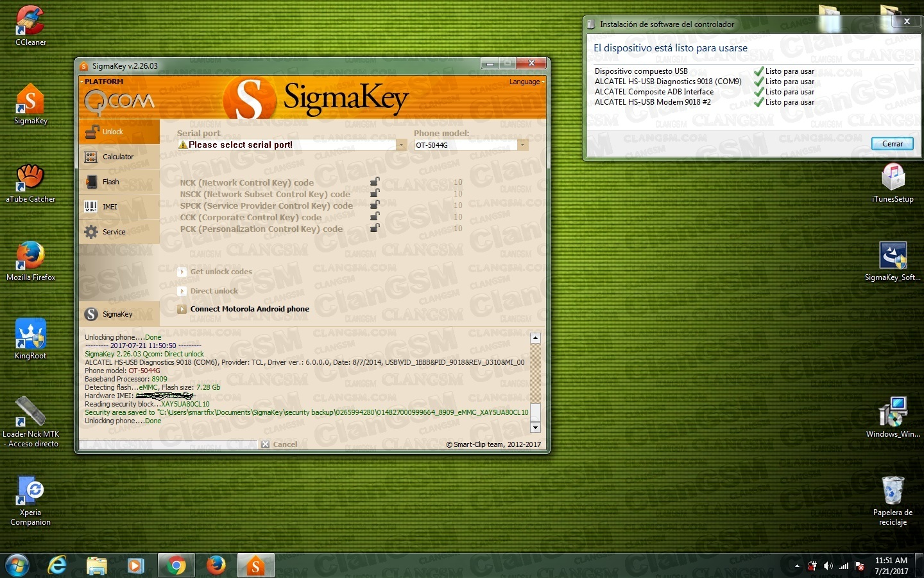
Task: Click NCK (Network Control Key) code label
Action: point(246,182)
